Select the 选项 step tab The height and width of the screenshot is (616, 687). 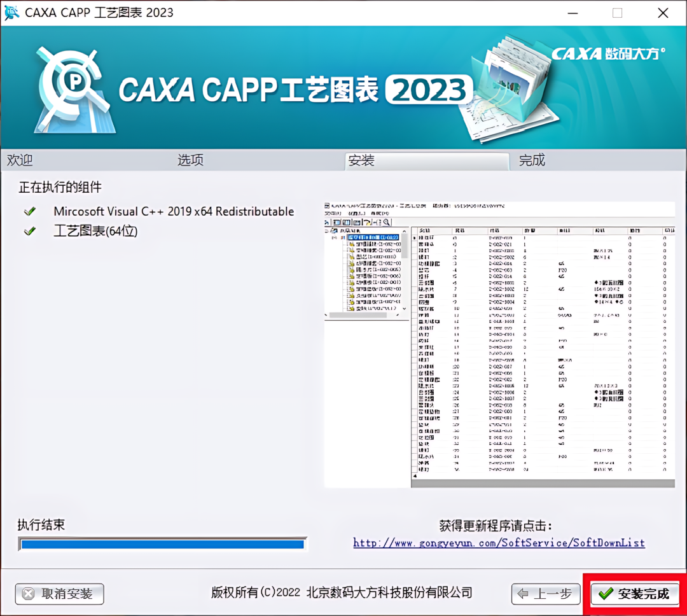pos(190,160)
